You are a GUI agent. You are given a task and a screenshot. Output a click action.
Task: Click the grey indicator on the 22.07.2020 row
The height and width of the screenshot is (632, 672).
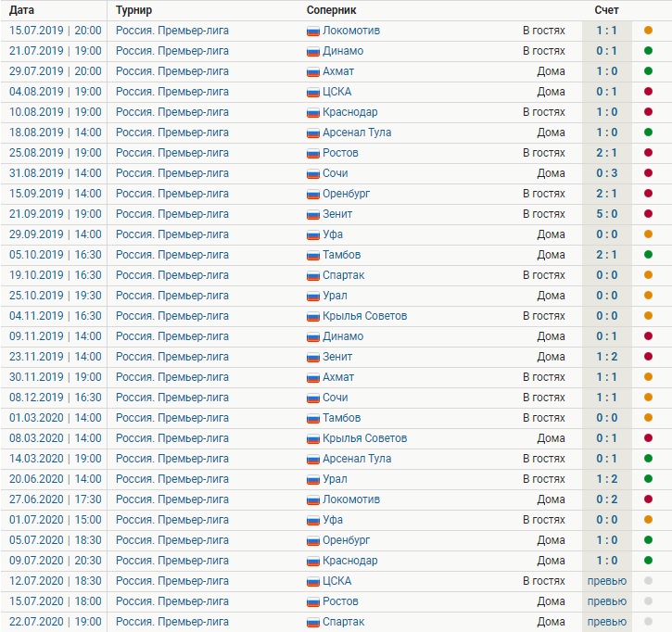point(648,621)
